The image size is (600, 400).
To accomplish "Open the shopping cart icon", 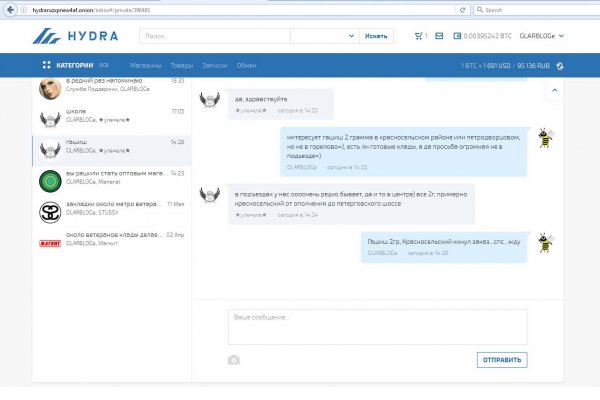I will click(418, 37).
